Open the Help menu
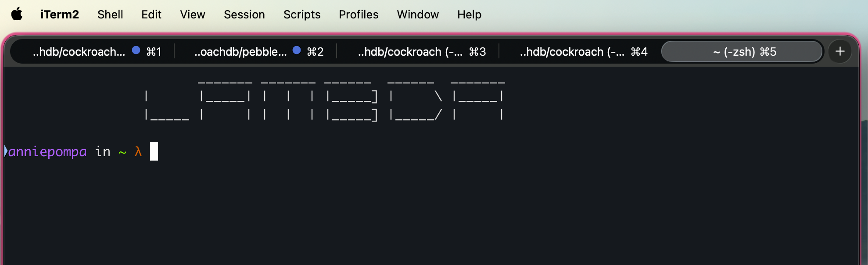 [469, 14]
